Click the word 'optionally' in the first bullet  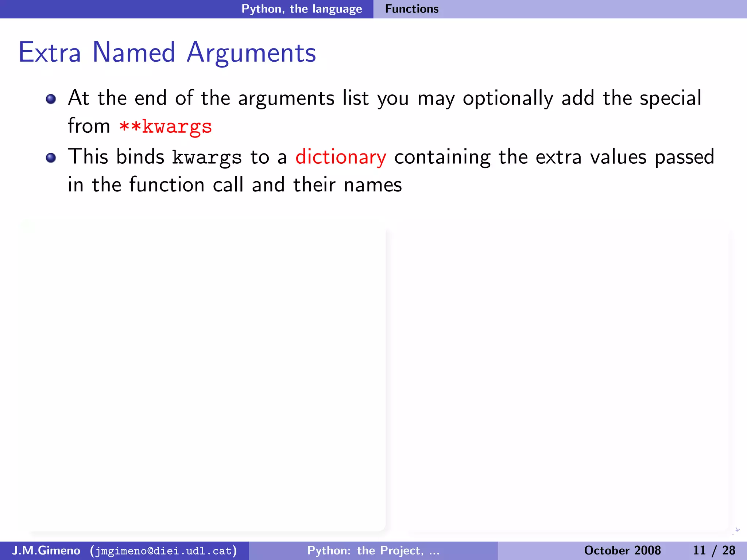click(508, 98)
